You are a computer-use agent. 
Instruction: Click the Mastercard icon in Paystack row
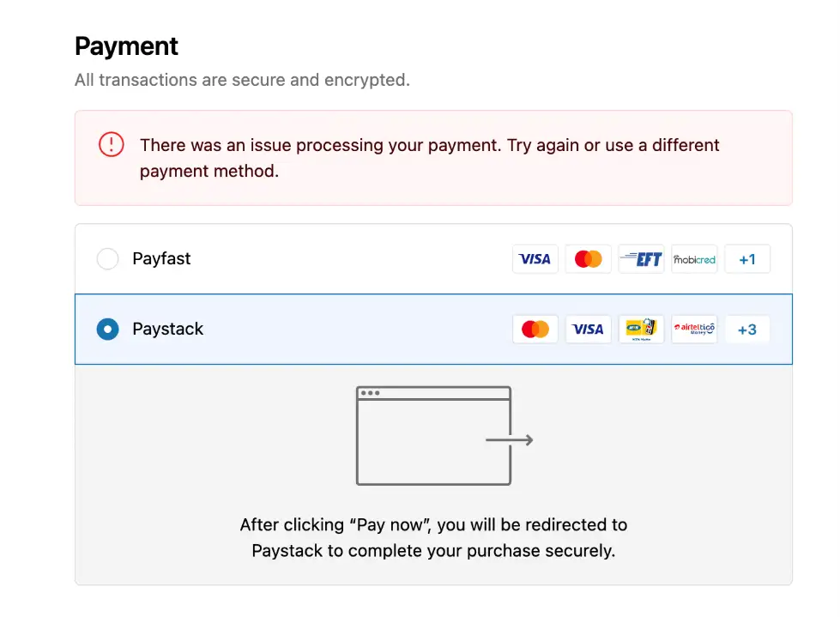tap(535, 330)
